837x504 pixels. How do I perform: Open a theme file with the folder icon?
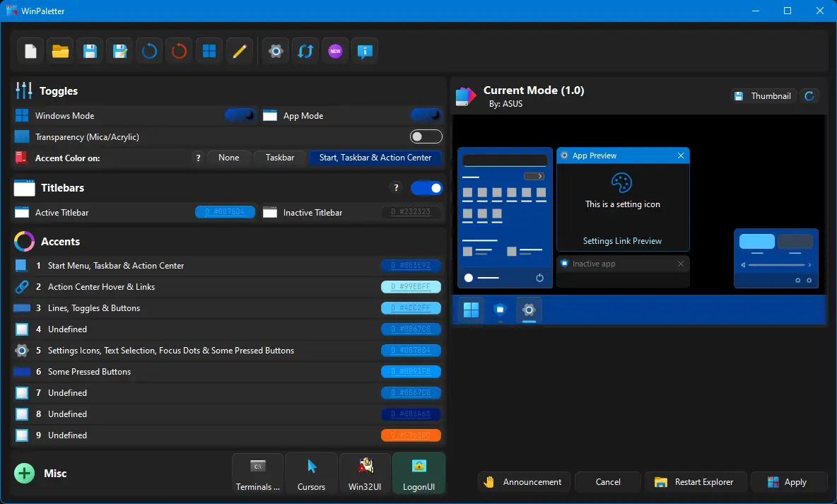(x=60, y=52)
